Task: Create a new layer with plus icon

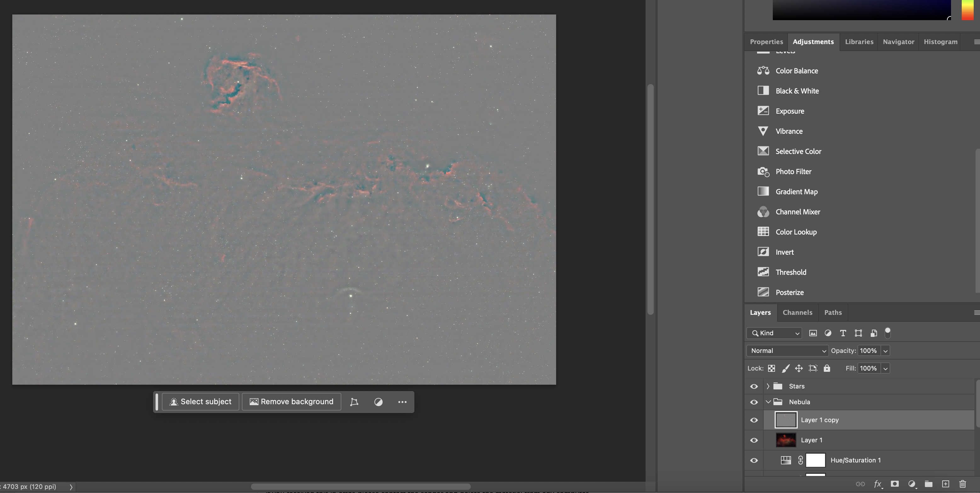Action: point(945,484)
